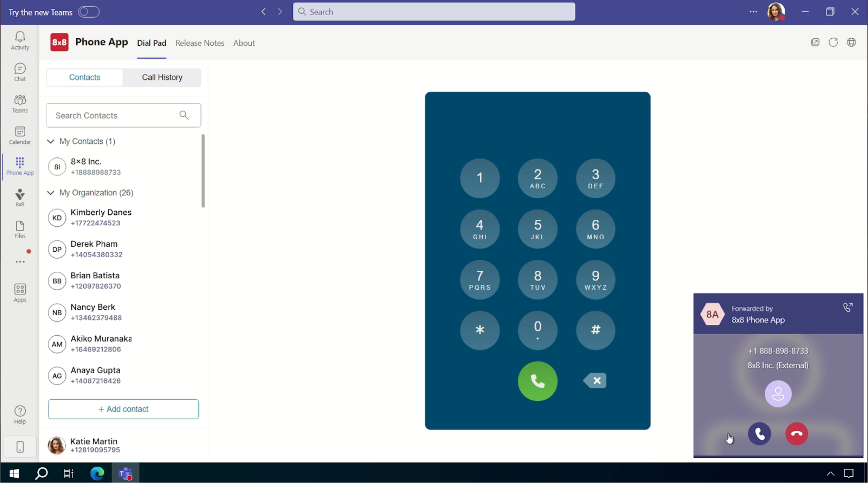Click the Phone App refresh icon

(x=833, y=42)
